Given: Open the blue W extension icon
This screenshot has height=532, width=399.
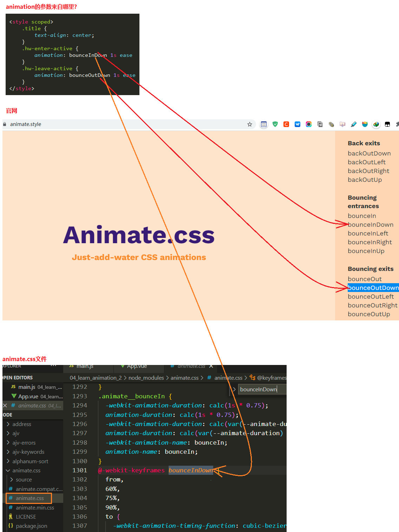Looking at the screenshot, I should (297, 124).
